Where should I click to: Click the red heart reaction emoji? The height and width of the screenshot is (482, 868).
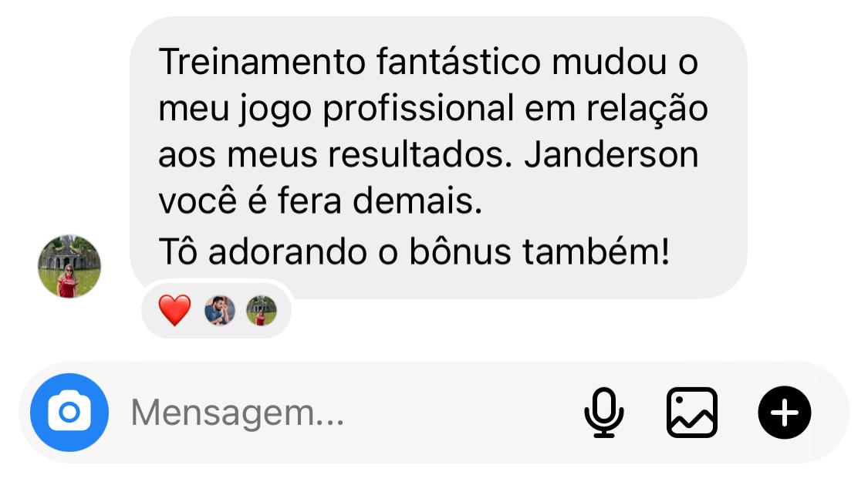pos(175,310)
